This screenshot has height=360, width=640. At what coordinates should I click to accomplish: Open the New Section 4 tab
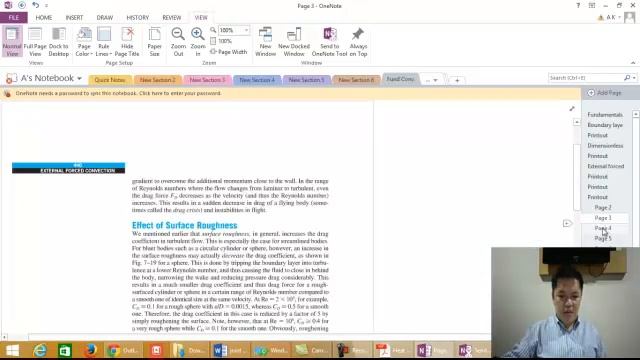pos(257,80)
